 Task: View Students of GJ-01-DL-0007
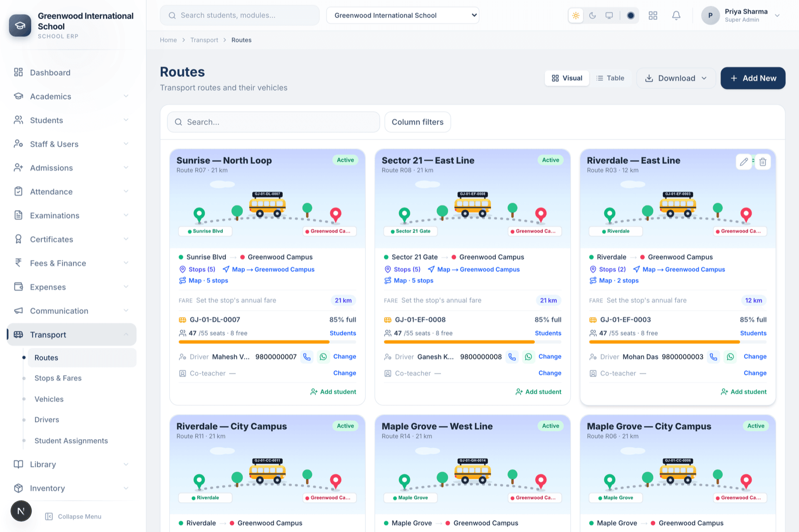click(343, 333)
